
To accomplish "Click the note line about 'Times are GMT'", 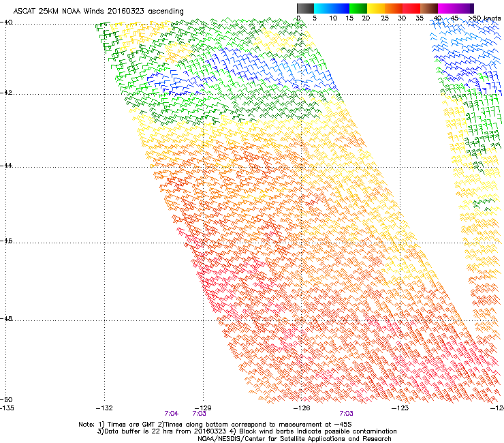I will [215, 425].
